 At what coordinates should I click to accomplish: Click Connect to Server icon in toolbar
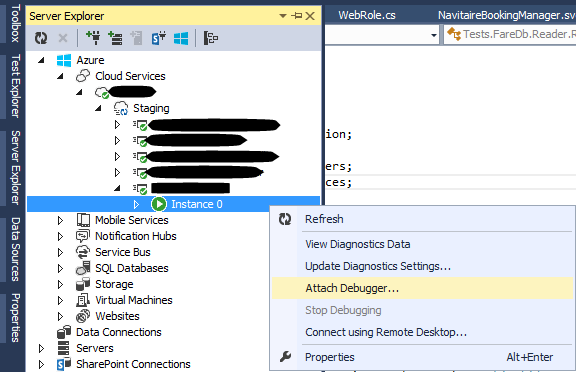pyautogui.click(x=115, y=38)
